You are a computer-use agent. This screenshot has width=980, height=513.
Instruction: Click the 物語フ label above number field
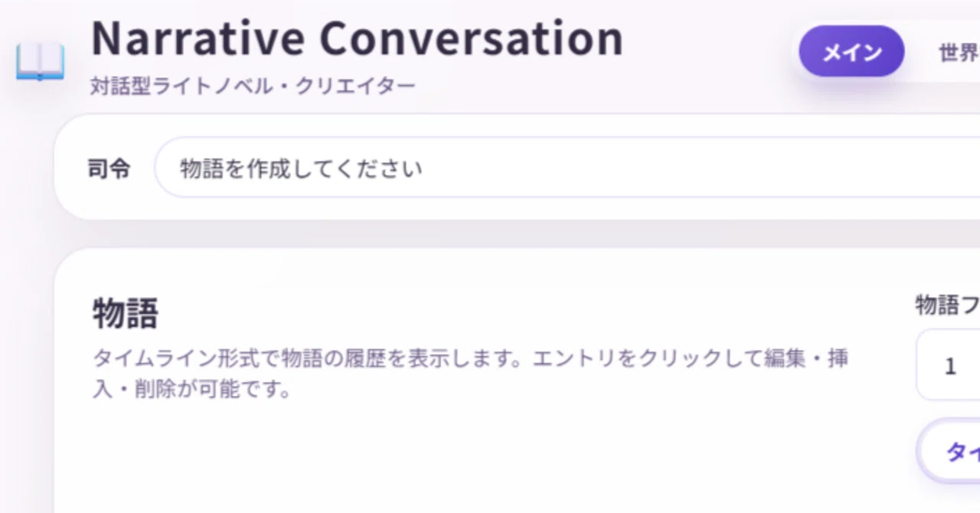947,306
